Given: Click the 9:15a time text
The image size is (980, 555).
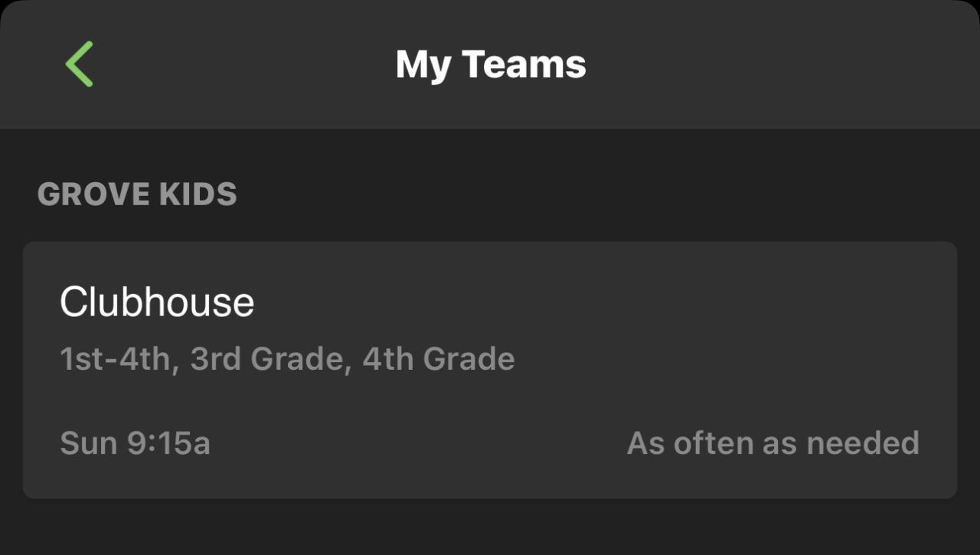Looking at the screenshot, I should pos(168,443).
